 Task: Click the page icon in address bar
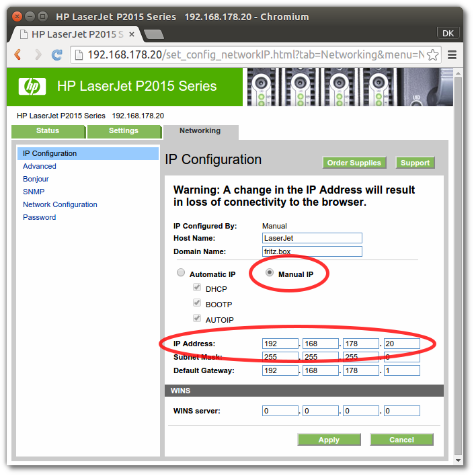tap(79, 55)
